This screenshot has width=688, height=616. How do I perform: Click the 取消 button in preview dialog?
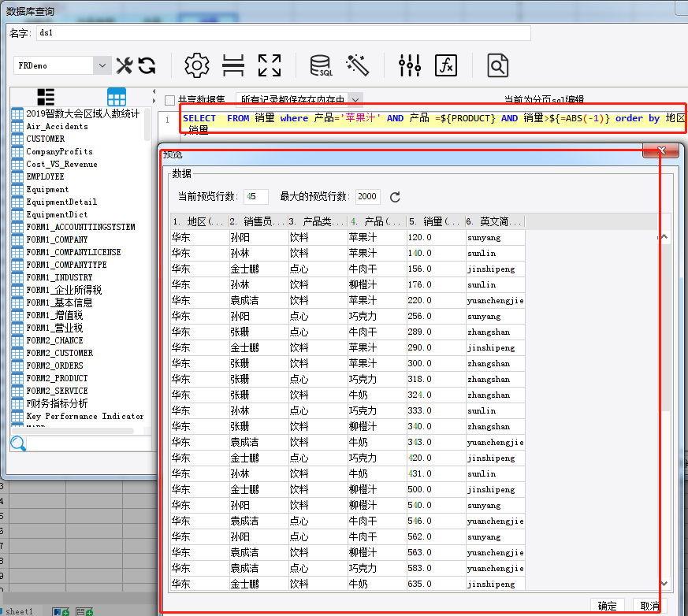(x=650, y=606)
